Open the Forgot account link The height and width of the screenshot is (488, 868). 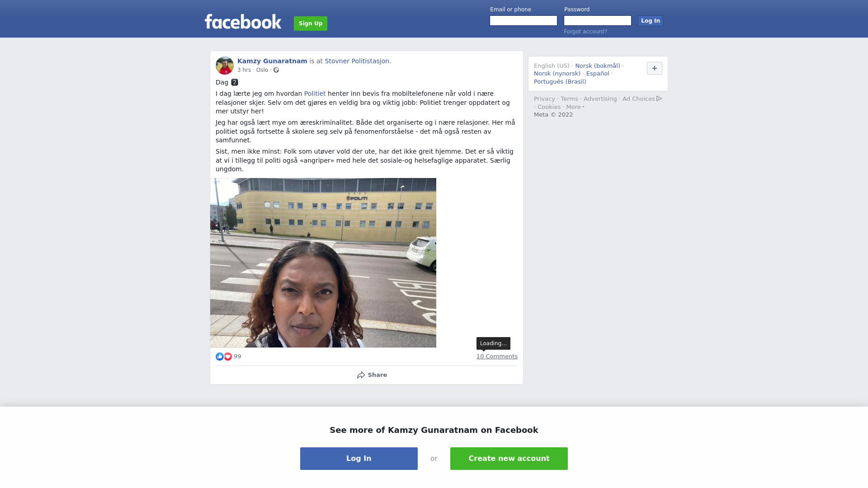585,32
